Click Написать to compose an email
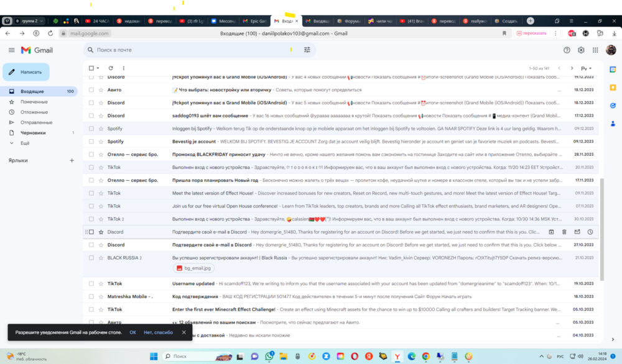622x364 pixels. pyautogui.click(x=26, y=72)
